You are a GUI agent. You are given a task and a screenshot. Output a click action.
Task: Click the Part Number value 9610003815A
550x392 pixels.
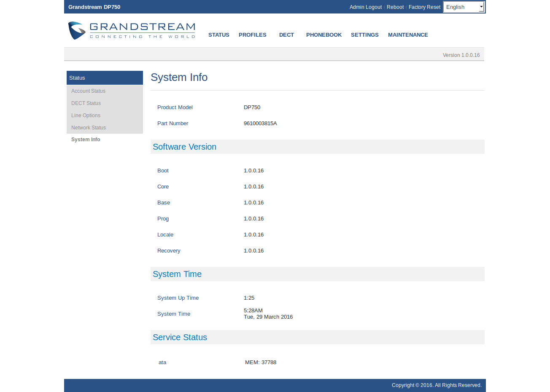260,124
